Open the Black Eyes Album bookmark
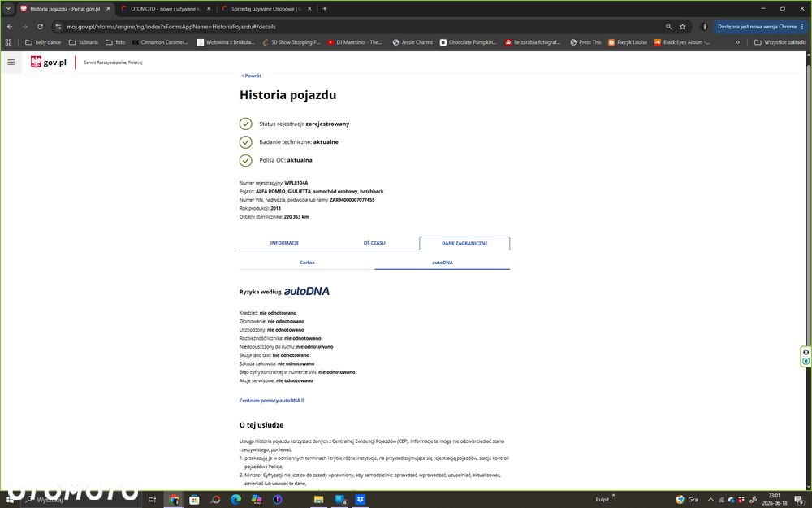Image resolution: width=812 pixels, height=508 pixels. (682, 42)
